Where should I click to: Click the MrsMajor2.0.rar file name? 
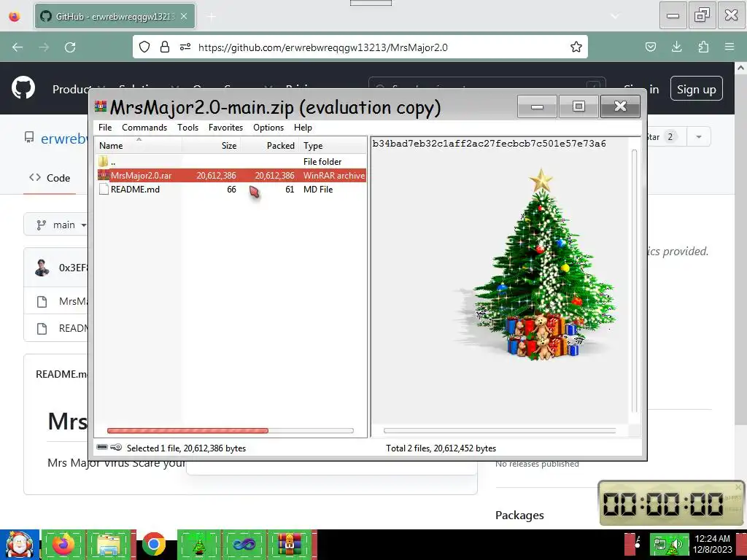(141, 176)
